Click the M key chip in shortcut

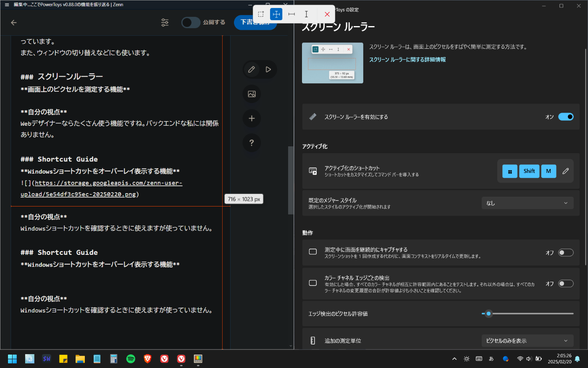tap(549, 171)
